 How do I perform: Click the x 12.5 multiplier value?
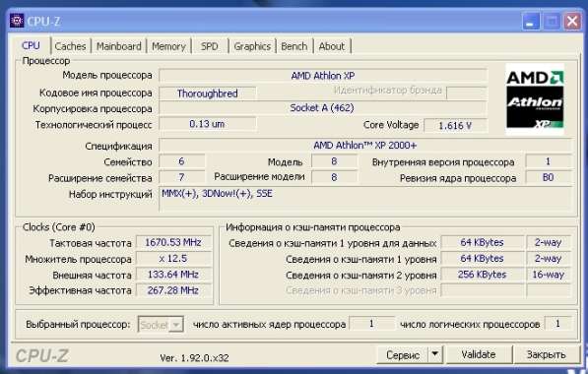[173, 259]
